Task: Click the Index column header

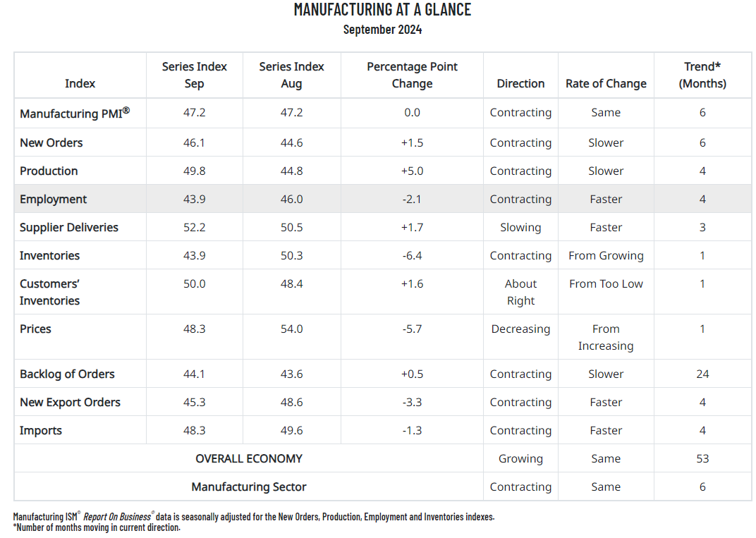Action: pos(80,83)
